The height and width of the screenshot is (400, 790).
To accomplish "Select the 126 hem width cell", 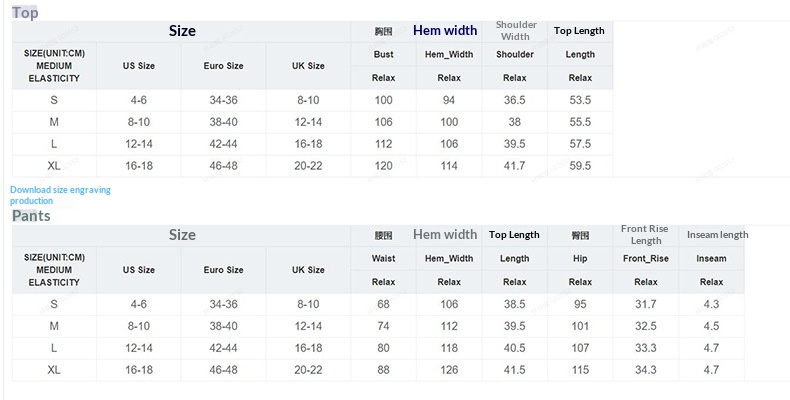I will coord(449,370).
